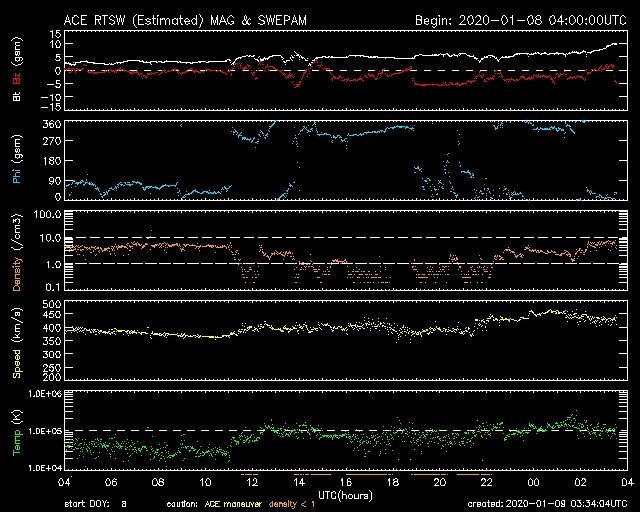Image resolution: width=640 pixels, height=512 pixels.
Task: Click the start DOY: 8 text
Action: point(96,503)
